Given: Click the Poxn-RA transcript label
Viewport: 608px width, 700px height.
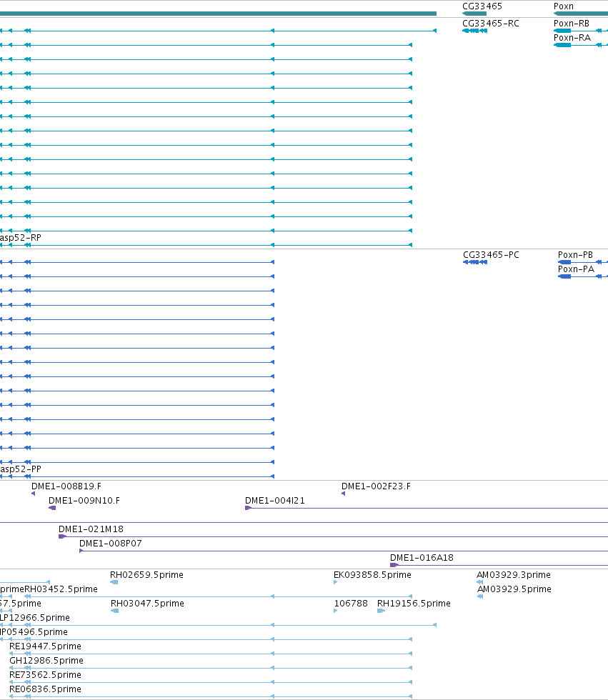Looking at the screenshot, I should [x=572, y=37].
